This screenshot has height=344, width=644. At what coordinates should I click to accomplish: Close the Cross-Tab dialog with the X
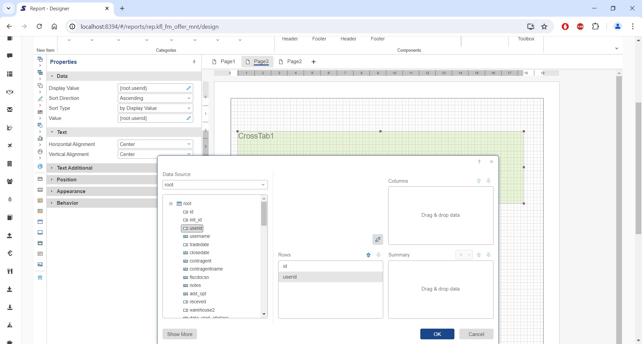tap(492, 162)
